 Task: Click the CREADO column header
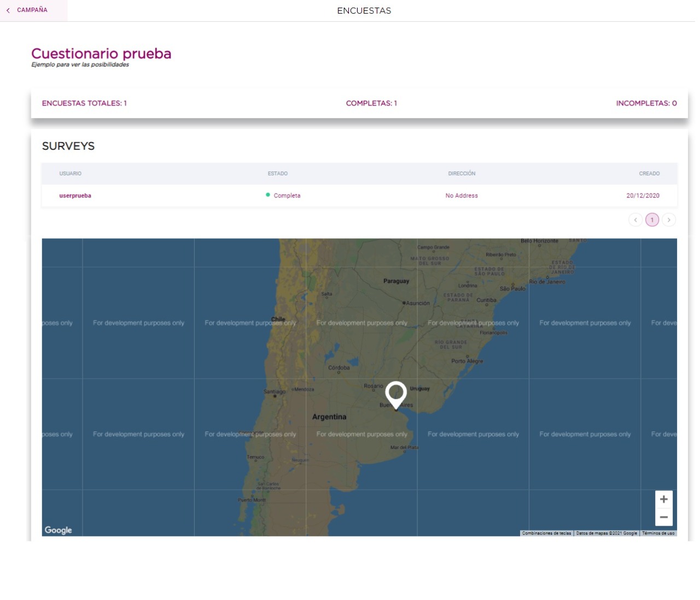pos(649,174)
